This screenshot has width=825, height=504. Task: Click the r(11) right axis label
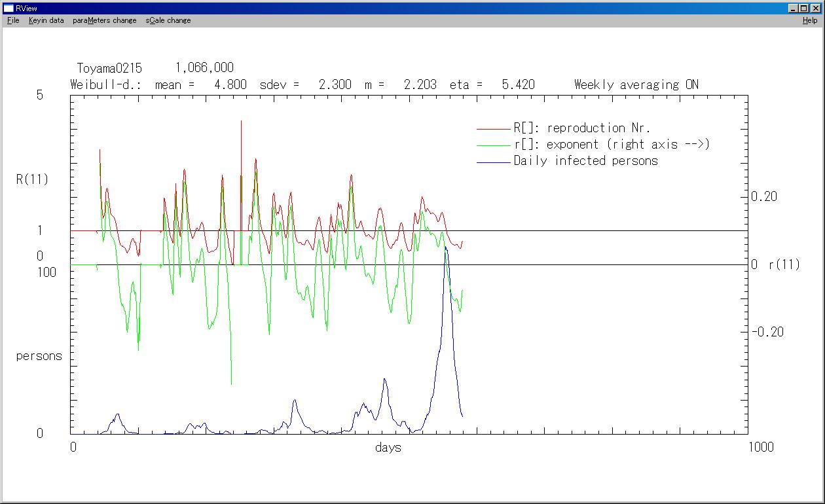[784, 265]
